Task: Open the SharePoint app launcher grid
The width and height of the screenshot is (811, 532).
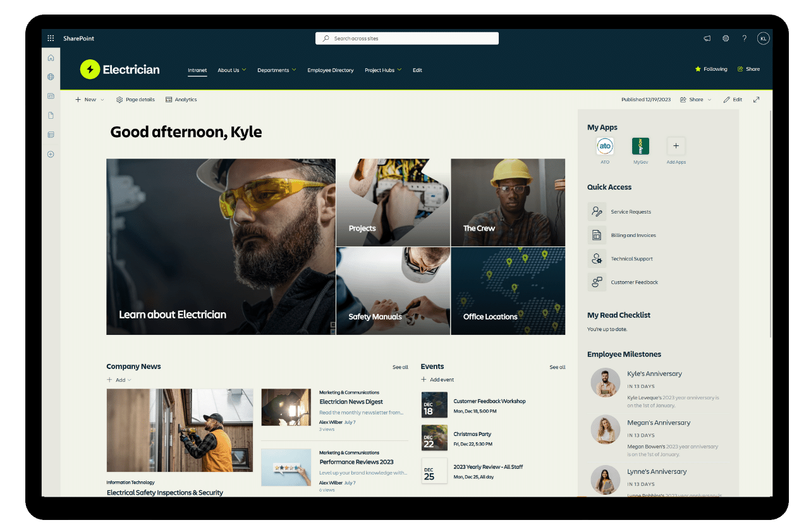Action: click(51, 39)
